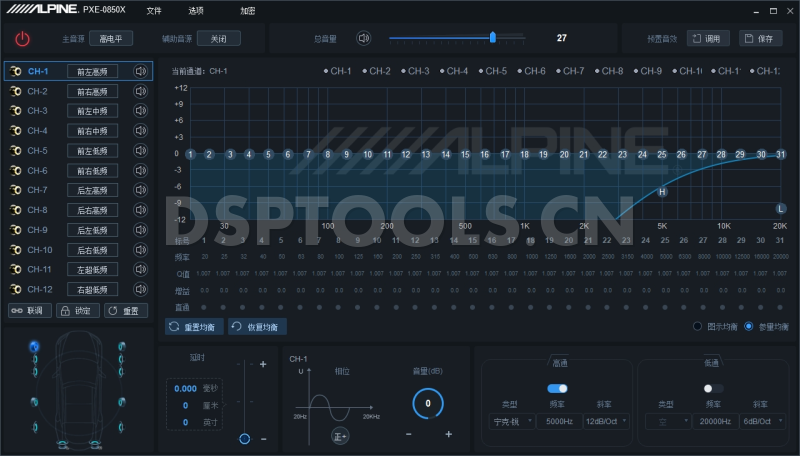Open high-pass 类型 dropdown 宁克-锐
Image resolution: width=800 pixels, height=456 pixels.
(512, 421)
